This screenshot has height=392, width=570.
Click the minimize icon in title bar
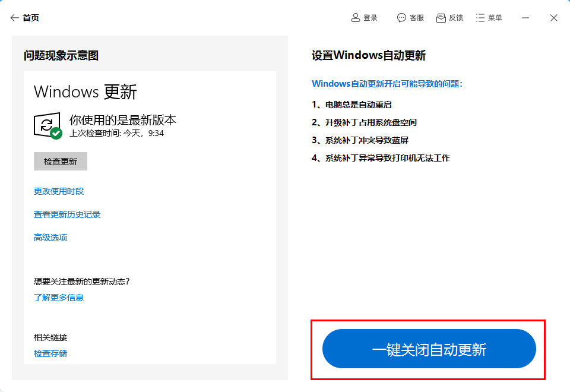526,17
